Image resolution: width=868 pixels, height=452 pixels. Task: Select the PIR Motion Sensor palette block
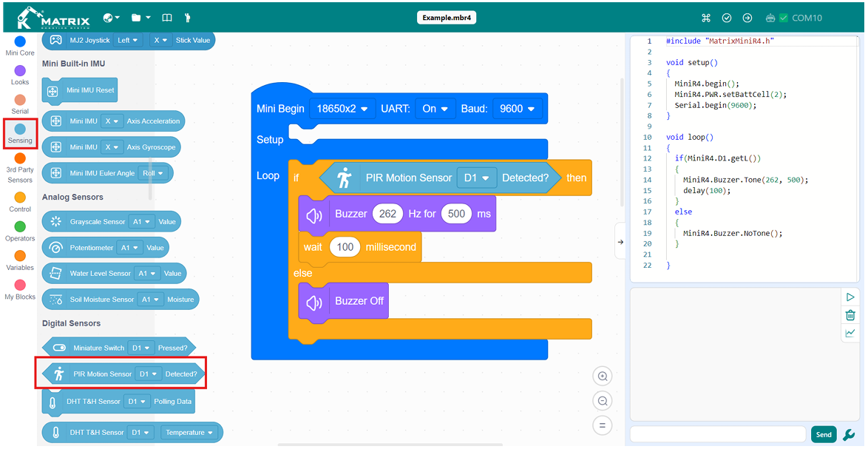click(x=123, y=374)
